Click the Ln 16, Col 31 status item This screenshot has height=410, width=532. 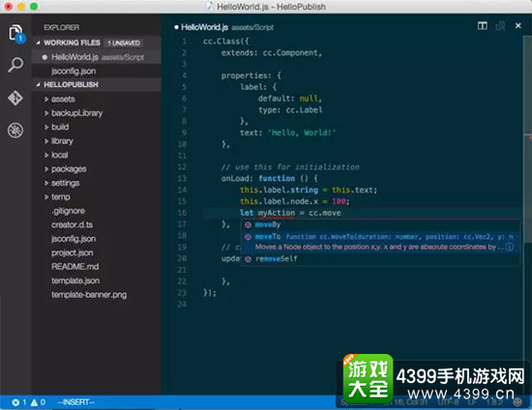[405, 402]
